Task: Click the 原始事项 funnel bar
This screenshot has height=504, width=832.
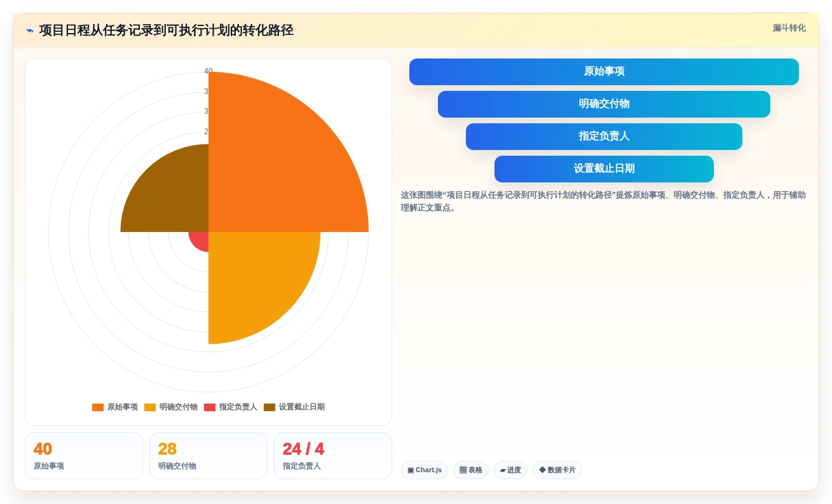Action: (x=604, y=72)
